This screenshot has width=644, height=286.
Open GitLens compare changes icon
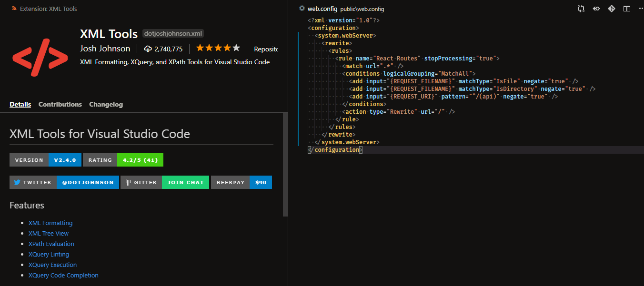point(581,9)
